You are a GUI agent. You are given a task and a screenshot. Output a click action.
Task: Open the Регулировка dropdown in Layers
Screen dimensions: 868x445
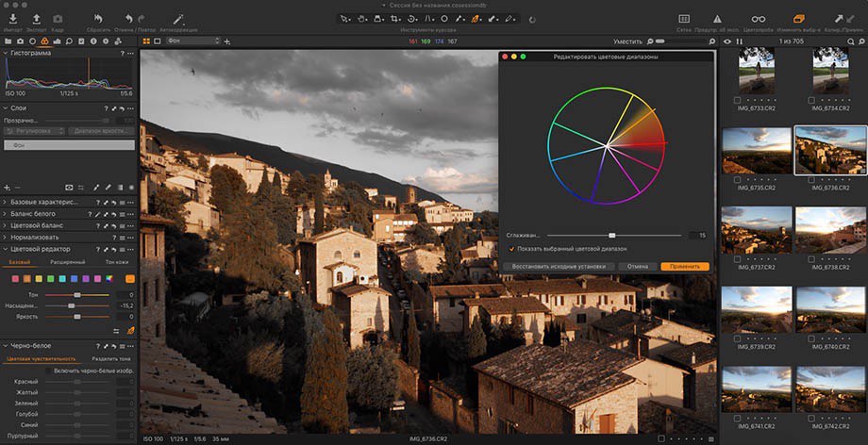point(34,131)
